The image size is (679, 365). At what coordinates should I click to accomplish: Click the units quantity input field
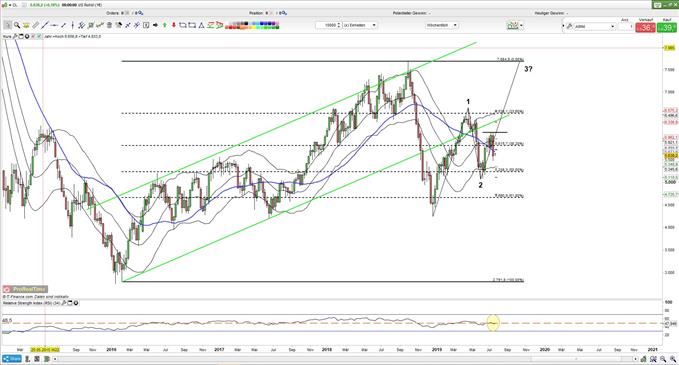[327, 25]
